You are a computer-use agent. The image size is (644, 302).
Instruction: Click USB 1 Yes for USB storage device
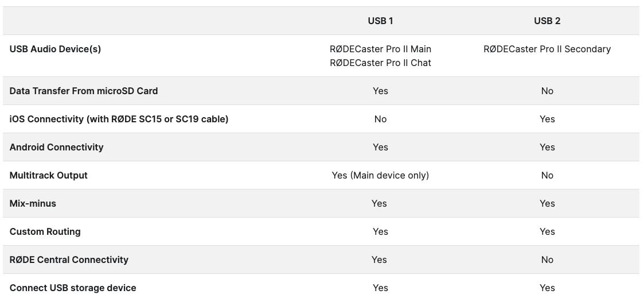[x=380, y=288]
